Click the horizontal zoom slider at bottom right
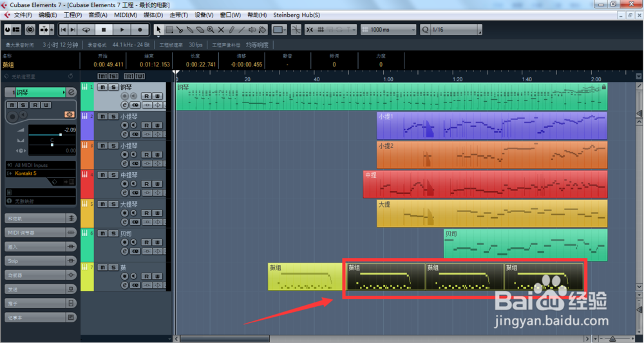This screenshot has height=343, width=644. coord(613,339)
